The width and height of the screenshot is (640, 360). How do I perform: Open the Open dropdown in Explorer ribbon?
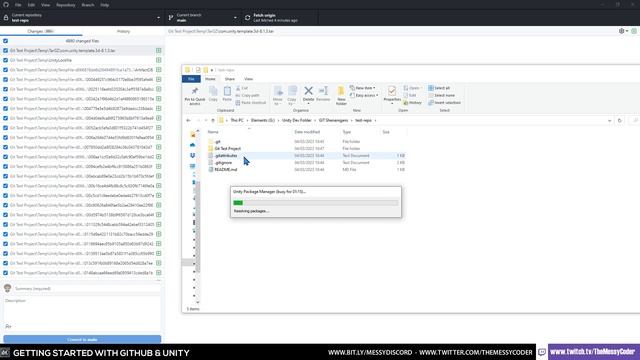pyautogui.click(x=412, y=88)
